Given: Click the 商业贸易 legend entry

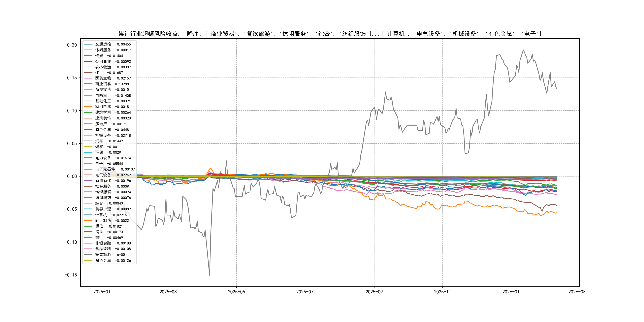Looking at the screenshot, I should (x=112, y=84).
